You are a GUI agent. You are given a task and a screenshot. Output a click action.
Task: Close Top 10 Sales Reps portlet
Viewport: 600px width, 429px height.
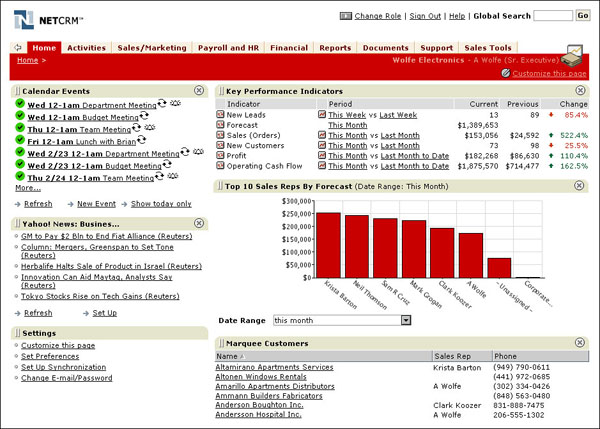pos(579,186)
